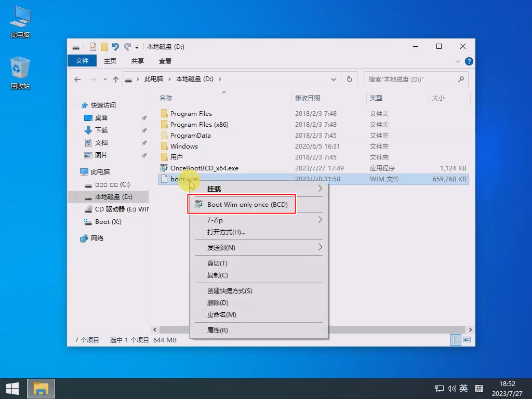This screenshot has height=399, width=532.
Task: Select 文档 in quick access
Action: click(x=96, y=143)
